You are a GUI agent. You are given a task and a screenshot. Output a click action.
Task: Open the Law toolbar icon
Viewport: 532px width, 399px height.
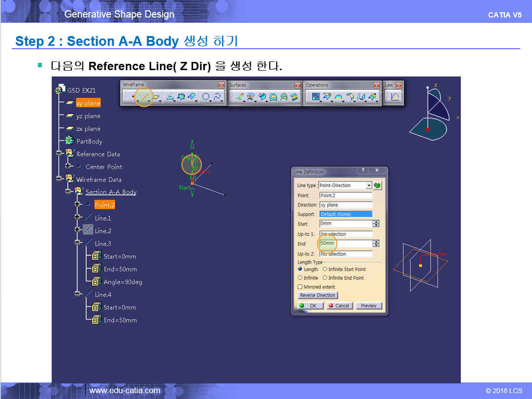(395, 97)
